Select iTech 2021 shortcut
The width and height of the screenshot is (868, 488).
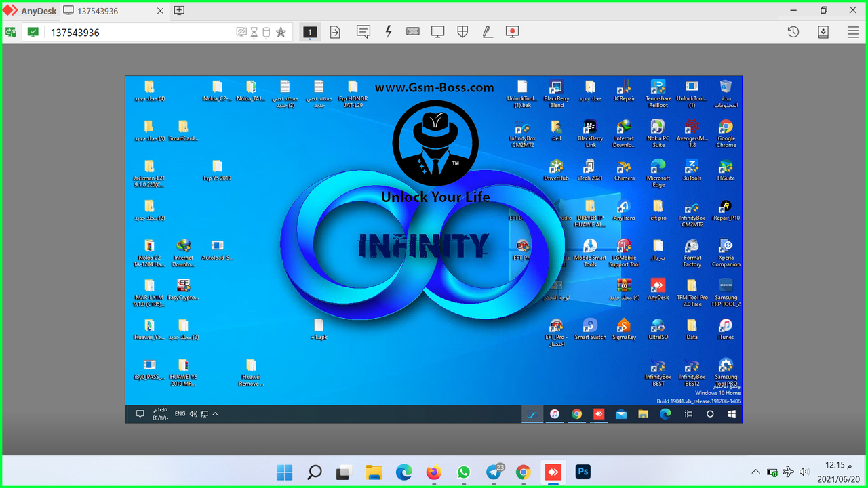click(590, 170)
